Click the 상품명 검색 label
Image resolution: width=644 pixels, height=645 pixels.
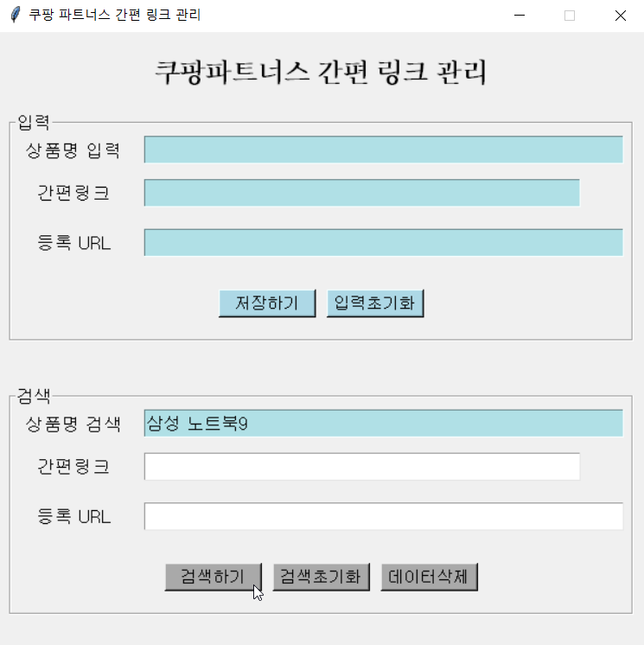tap(73, 424)
